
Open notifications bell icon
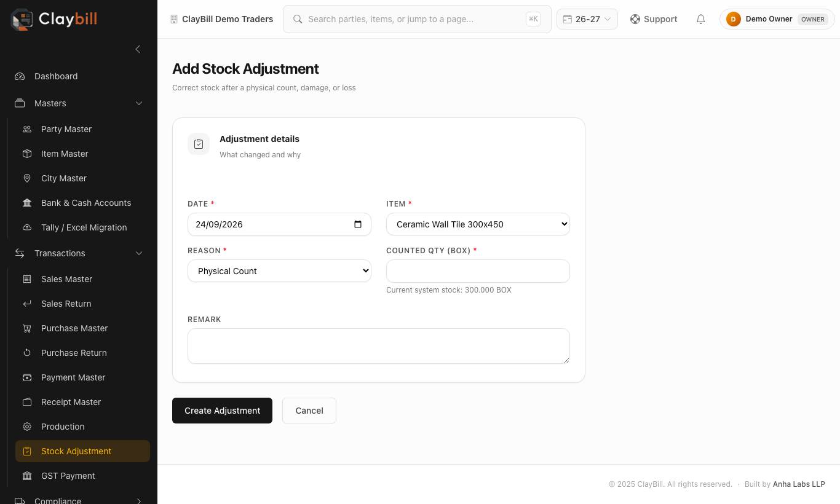pyautogui.click(x=700, y=19)
